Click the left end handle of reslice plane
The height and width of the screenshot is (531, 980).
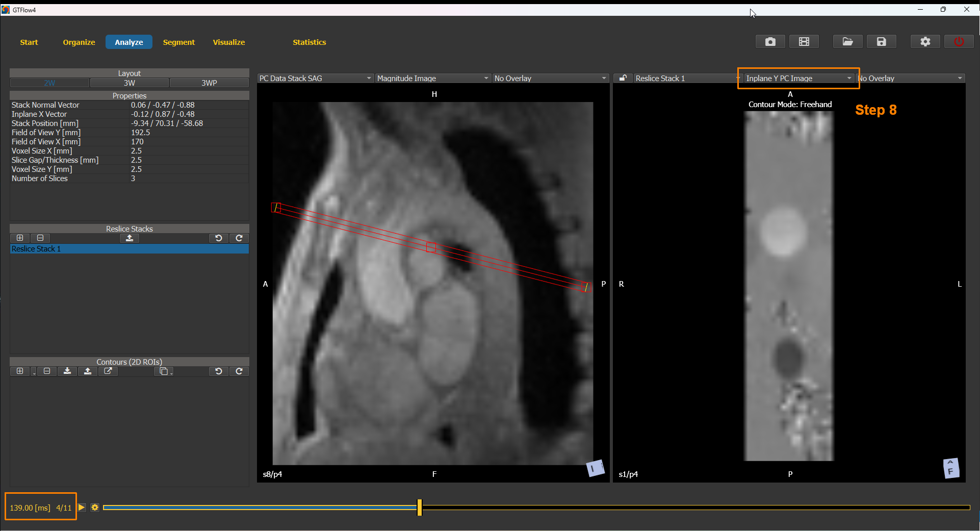pyautogui.click(x=276, y=208)
